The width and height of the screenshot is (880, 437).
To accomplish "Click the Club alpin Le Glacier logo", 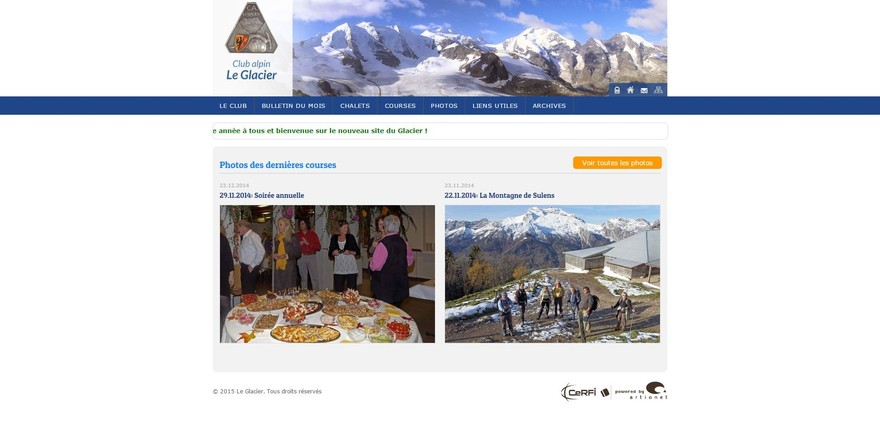I will pyautogui.click(x=251, y=42).
